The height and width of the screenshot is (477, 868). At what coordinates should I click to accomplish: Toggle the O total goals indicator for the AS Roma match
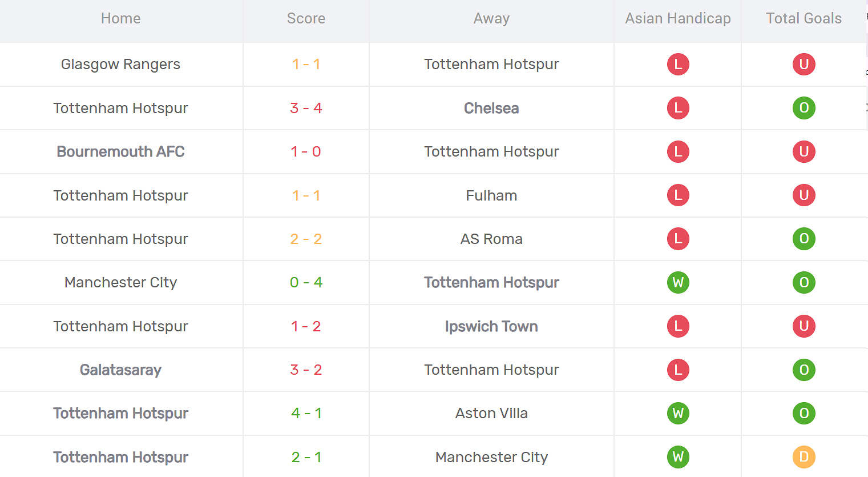point(804,239)
